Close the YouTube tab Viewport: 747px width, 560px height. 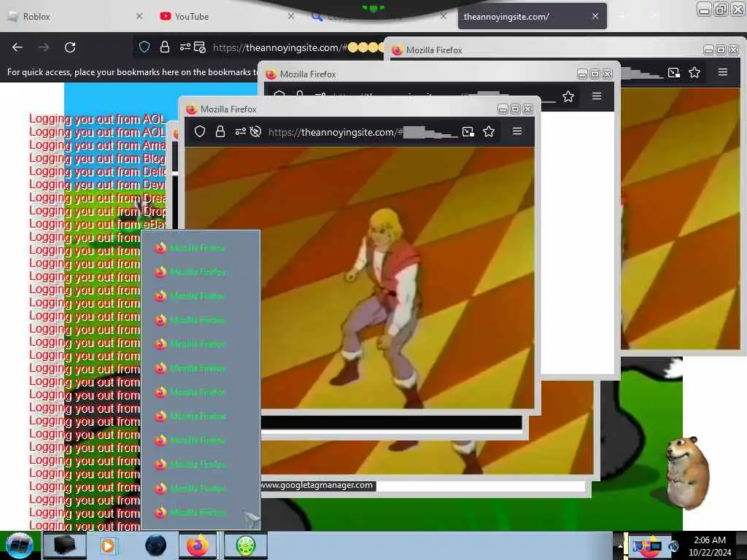point(291,16)
